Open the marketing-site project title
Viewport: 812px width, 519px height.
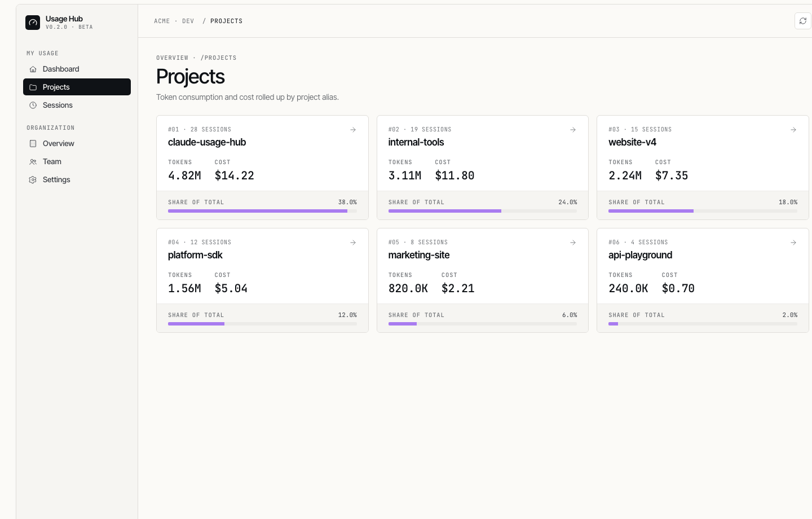click(x=419, y=255)
